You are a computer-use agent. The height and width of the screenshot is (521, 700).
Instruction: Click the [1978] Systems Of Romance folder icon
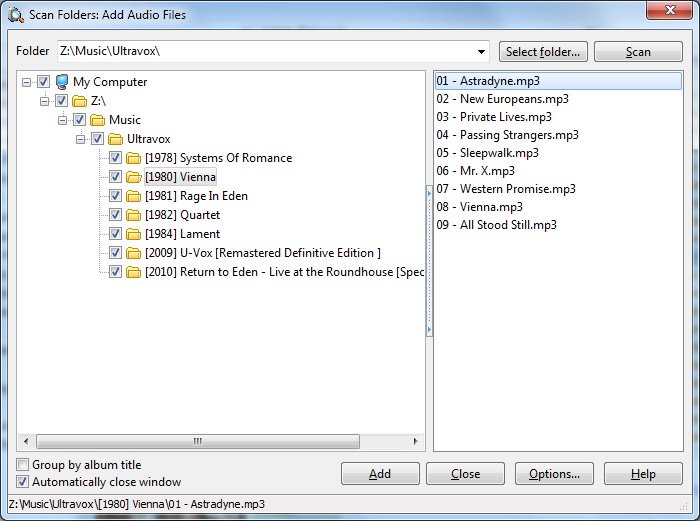(133, 158)
